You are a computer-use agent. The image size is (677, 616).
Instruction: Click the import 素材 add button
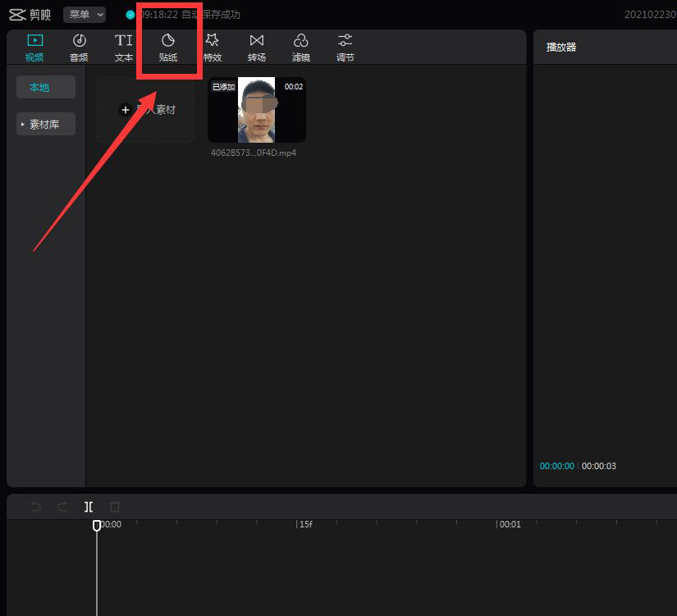145,110
